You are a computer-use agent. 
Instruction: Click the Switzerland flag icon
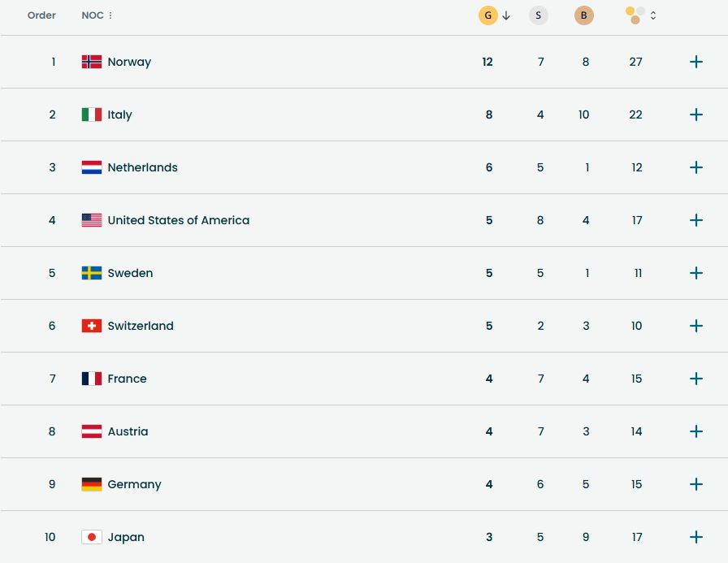(92, 326)
